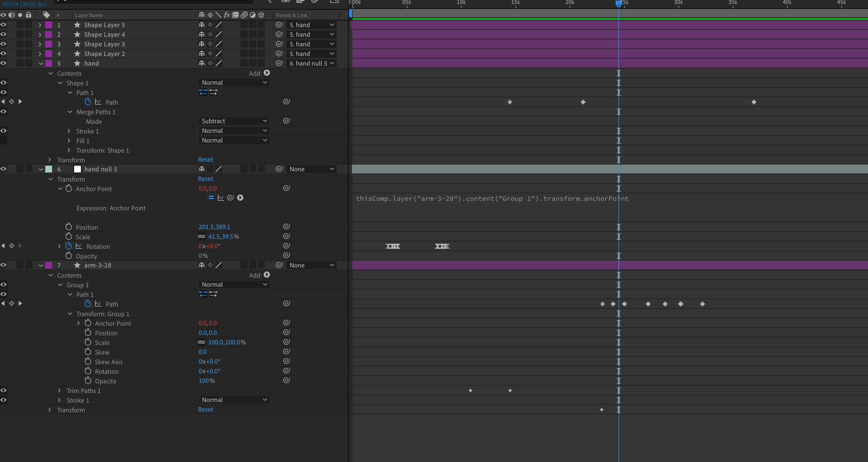Hide the Shape Layer 3 layer

3,44
